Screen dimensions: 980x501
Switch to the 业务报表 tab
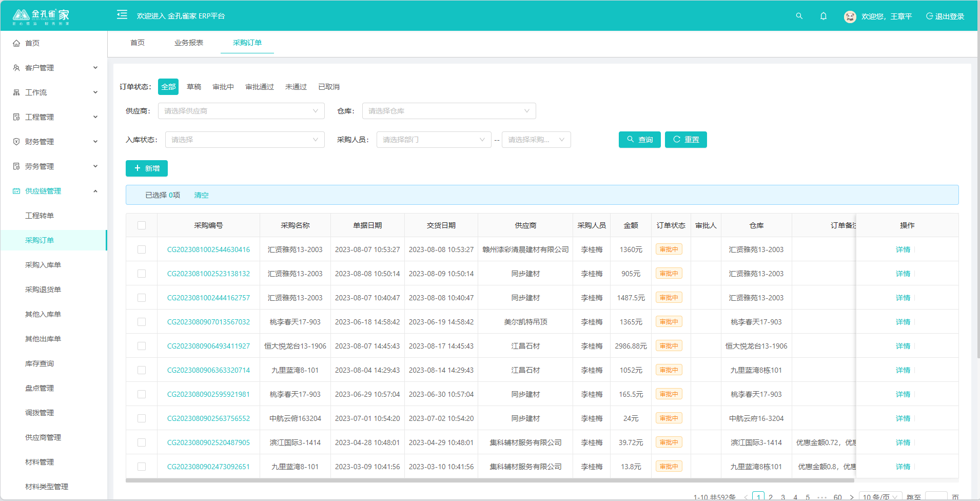(189, 43)
